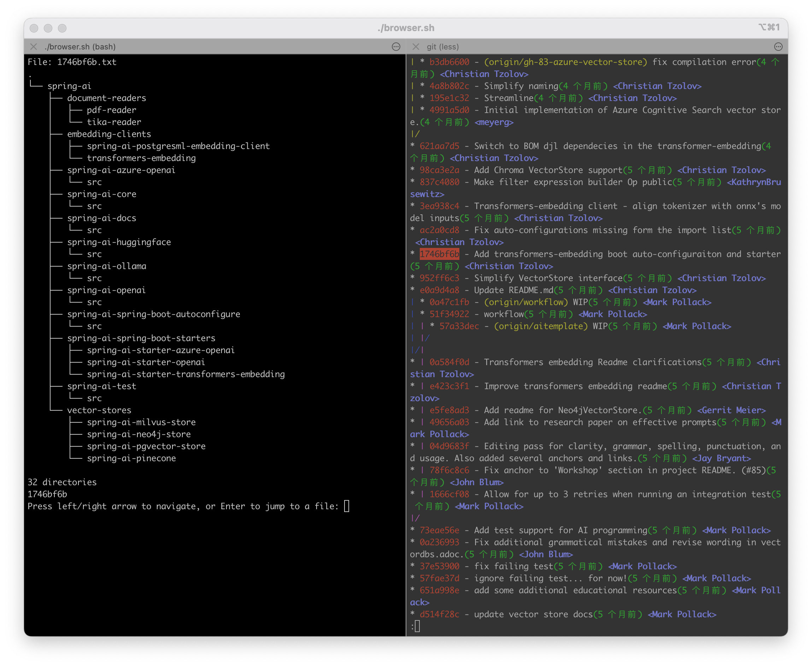The width and height of the screenshot is (812, 666).
Task: Click the vector-stores directory entry
Action: [x=99, y=410]
